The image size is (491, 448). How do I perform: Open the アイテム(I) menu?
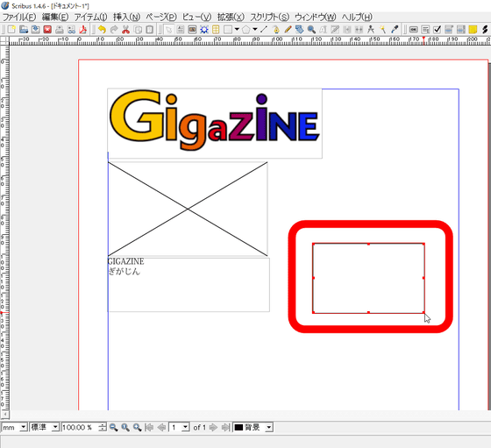pyautogui.click(x=91, y=17)
